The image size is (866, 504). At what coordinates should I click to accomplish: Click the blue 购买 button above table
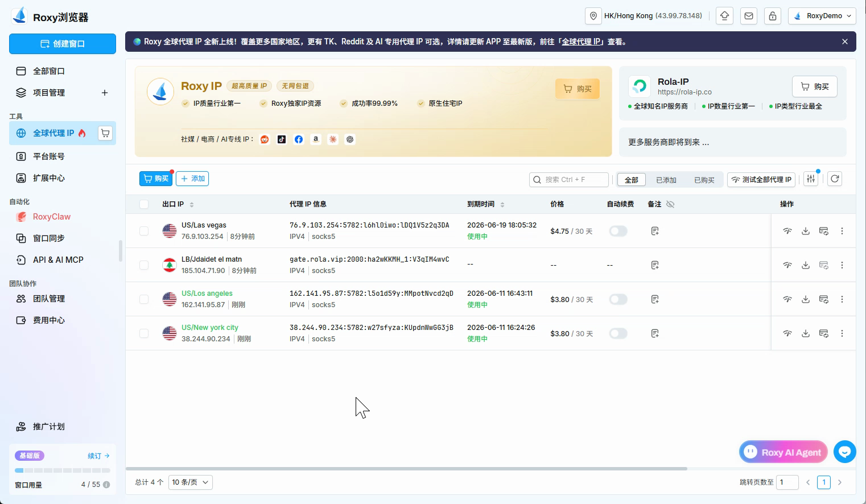[156, 179]
